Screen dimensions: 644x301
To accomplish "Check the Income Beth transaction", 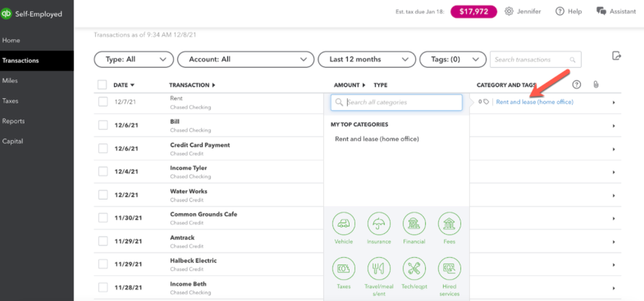I will [103, 287].
